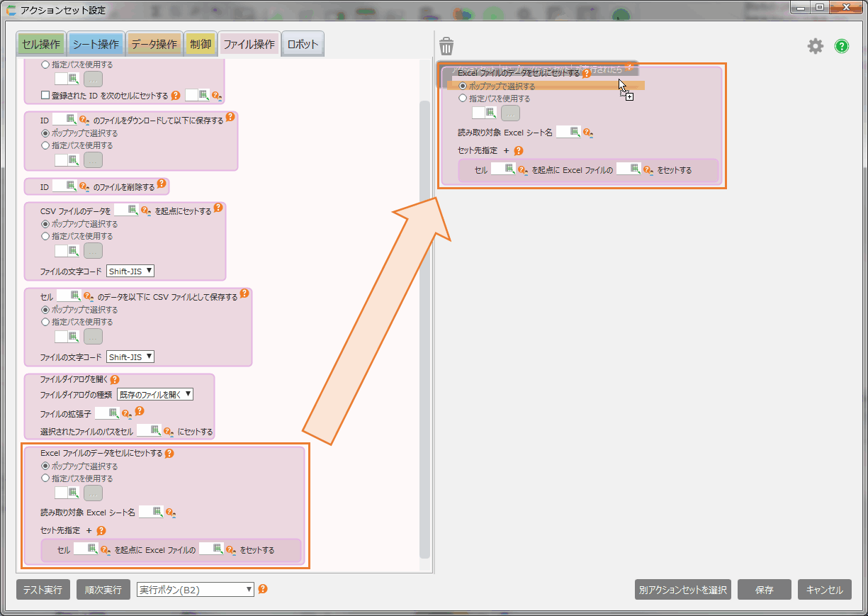Click cell picker icon for ファイルの拡張子

tap(113, 413)
